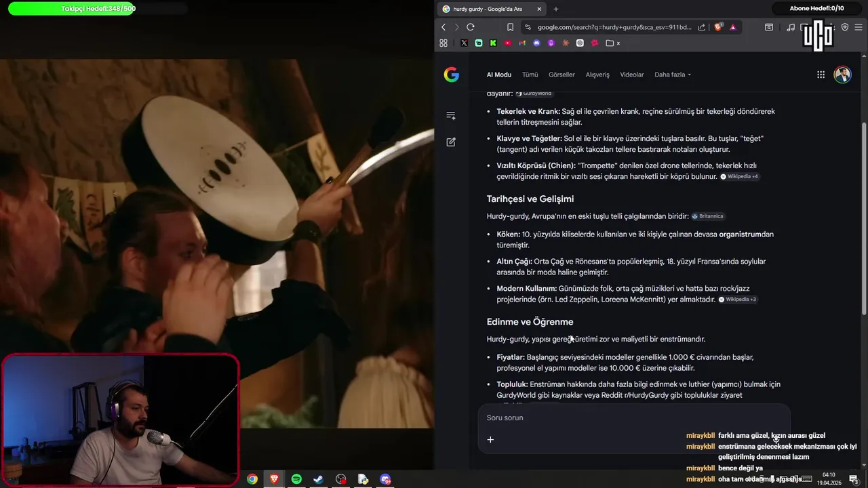Click the Fiyatlar bullet text
The height and width of the screenshot is (488, 868).
[x=625, y=363]
